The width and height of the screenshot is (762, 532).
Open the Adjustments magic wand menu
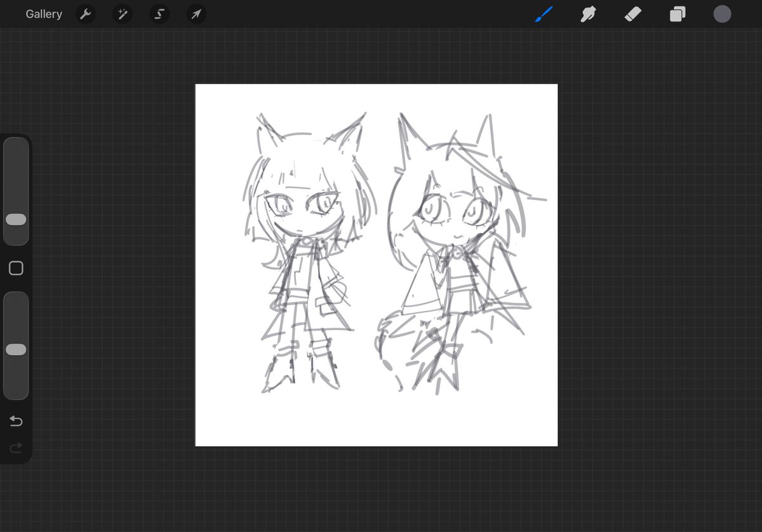pyautogui.click(x=123, y=14)
